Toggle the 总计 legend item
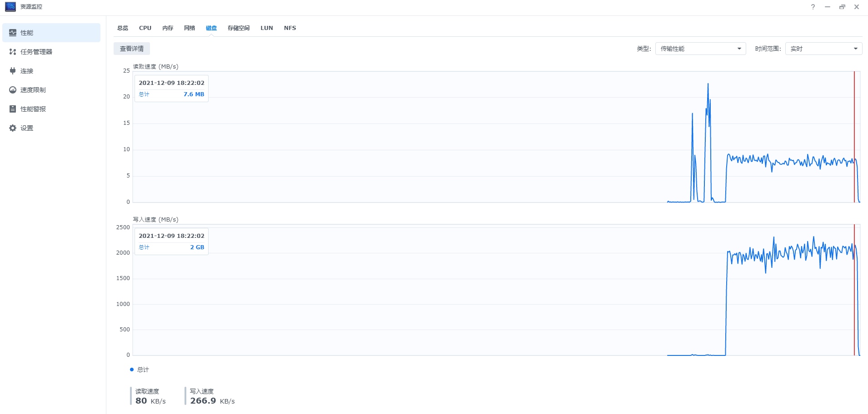 click(140, 370)
